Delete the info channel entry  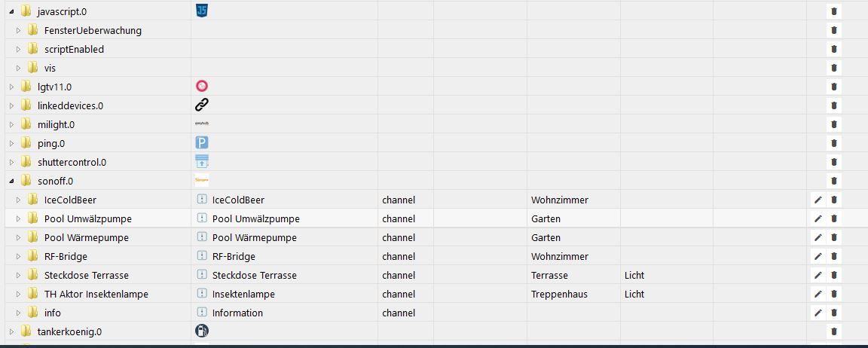point(834,313)
